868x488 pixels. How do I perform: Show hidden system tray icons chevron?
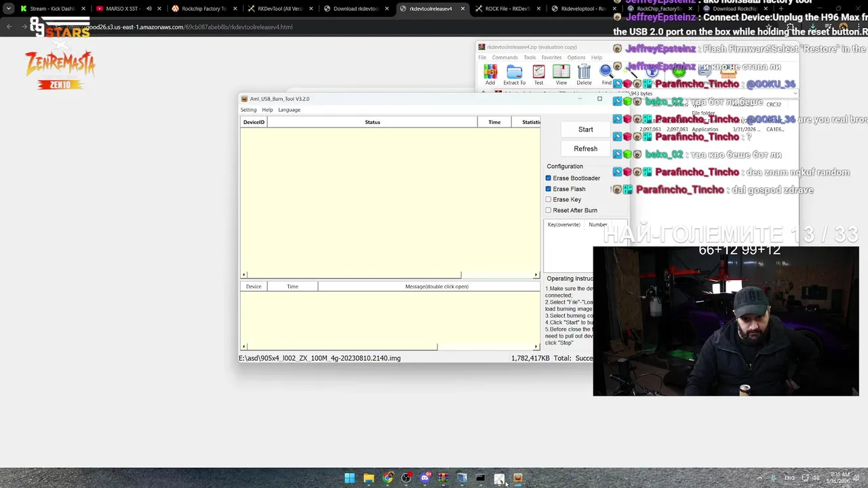coord(759,478)
